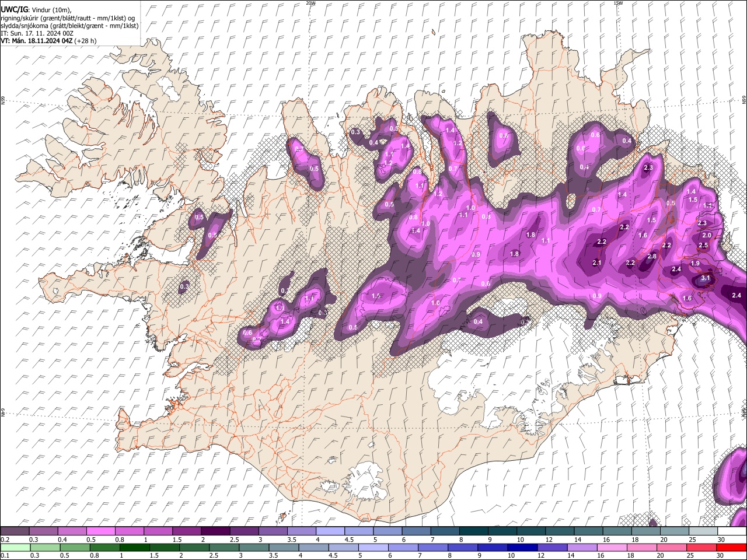747x560 pixels.
Task: Click the 'VT: Mán. 18.11.2024 04Z' valid time
Action: point(37,41)
